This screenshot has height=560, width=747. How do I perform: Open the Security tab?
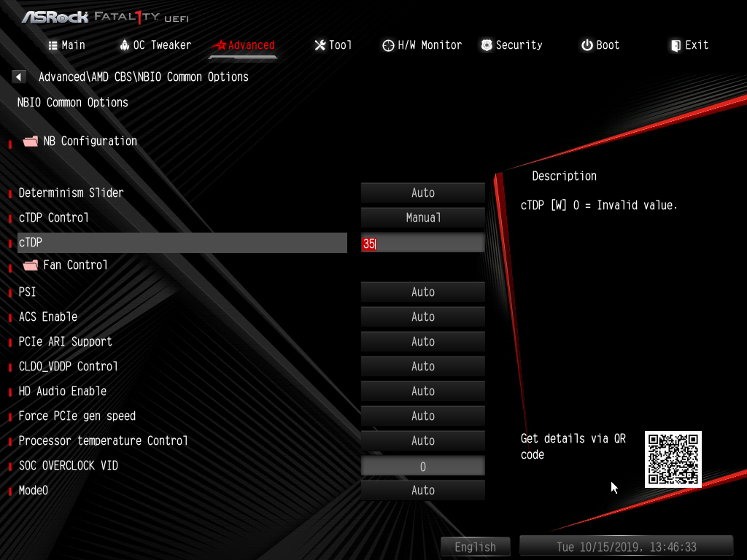(511, 45)
